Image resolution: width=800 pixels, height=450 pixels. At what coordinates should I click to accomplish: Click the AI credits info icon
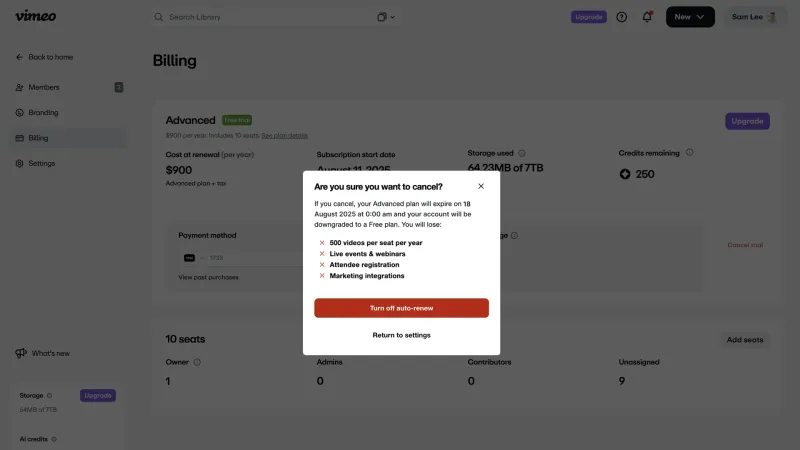coord(54,439)
